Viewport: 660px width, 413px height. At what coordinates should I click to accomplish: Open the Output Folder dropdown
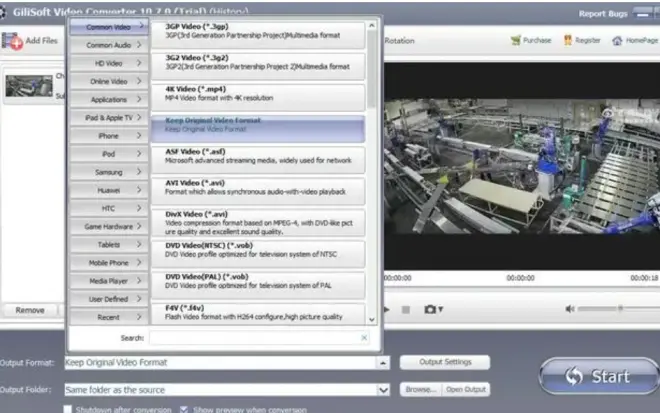[383, 389]
